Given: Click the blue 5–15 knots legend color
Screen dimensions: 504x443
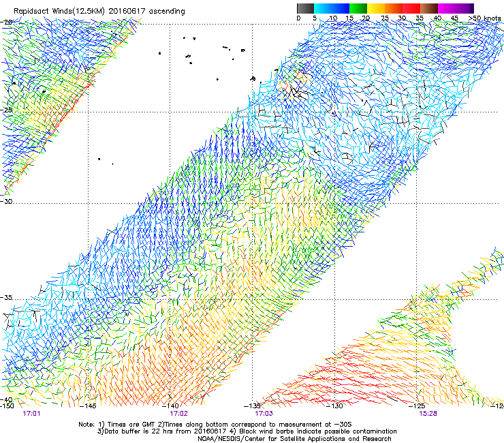Looking at the screenshot, I should (332, 8).
